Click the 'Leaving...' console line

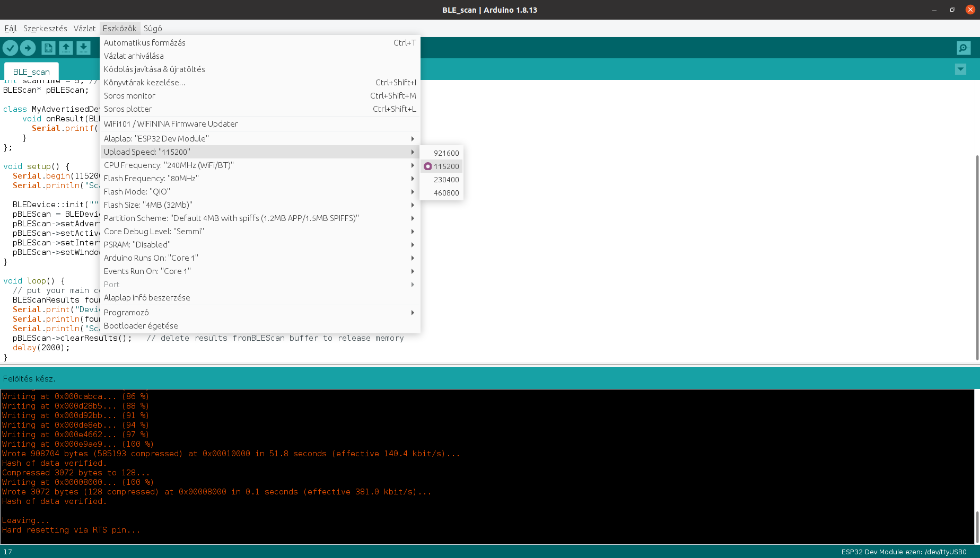pyautogui.click(x=25, y=520)
